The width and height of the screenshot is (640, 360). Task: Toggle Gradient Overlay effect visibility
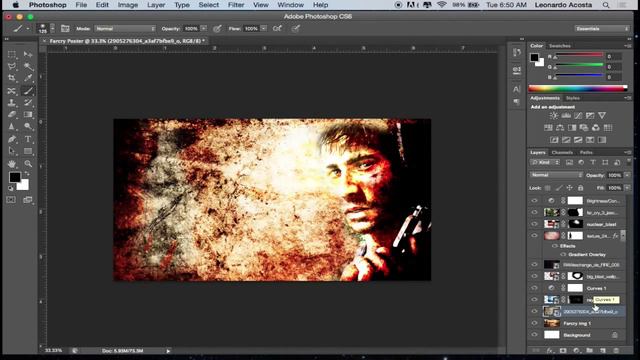point(563,255)
